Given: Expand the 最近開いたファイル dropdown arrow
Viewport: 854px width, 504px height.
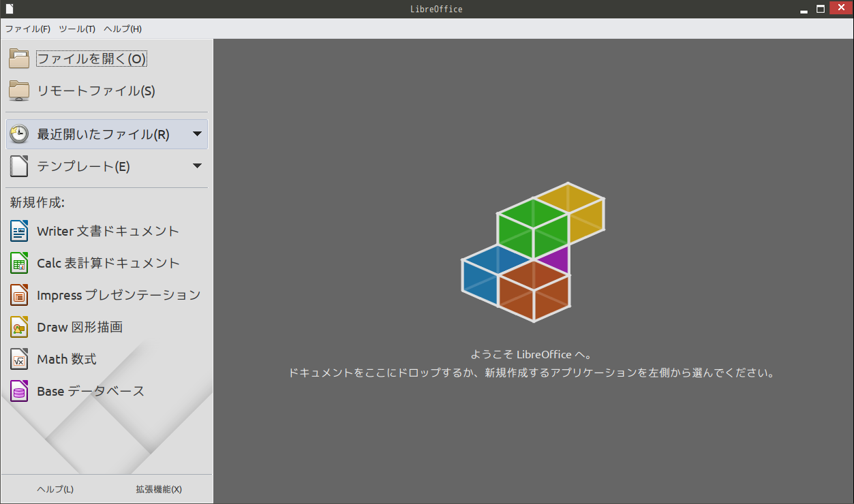Looking at the screenshot, I should (x=198, y=134).
